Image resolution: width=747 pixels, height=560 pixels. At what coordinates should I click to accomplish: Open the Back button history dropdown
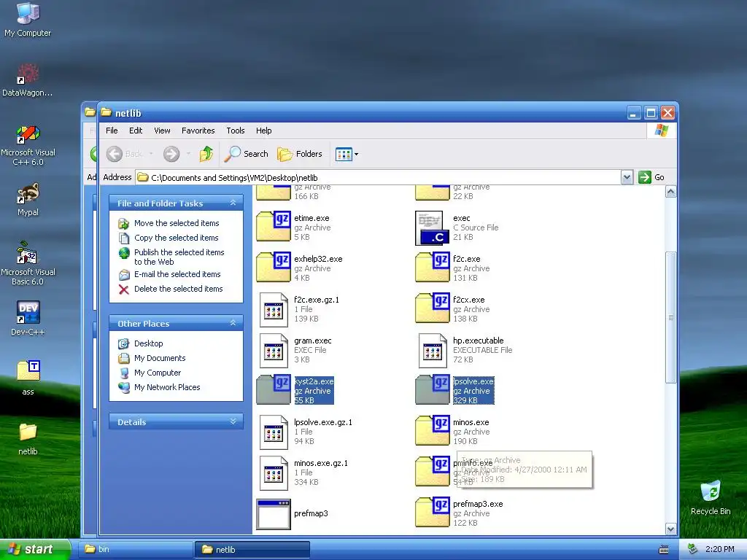[151, 154]
